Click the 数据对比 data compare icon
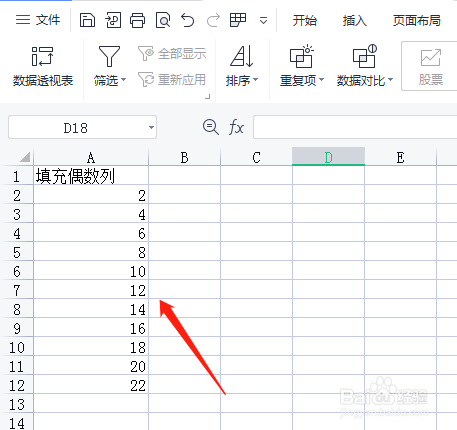 point(364,56)
